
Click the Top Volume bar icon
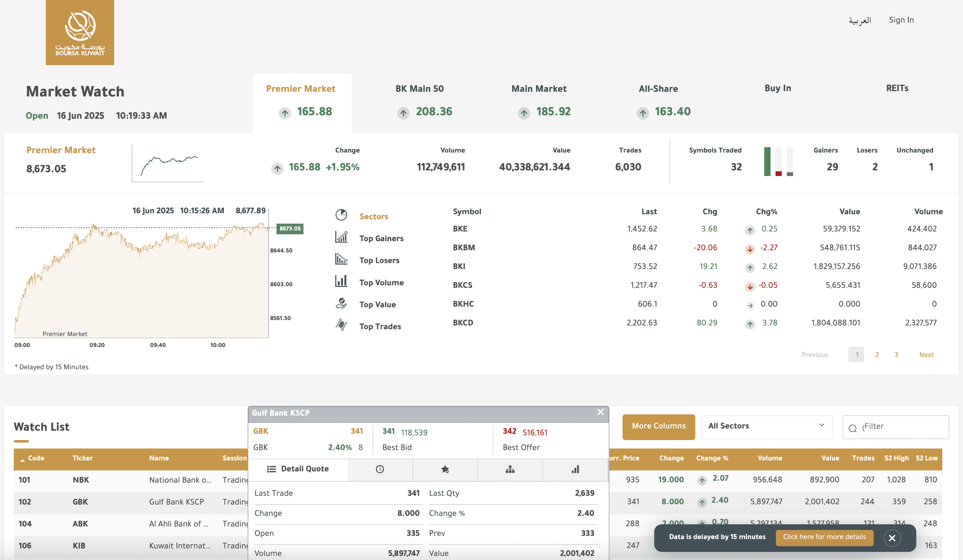341,281
